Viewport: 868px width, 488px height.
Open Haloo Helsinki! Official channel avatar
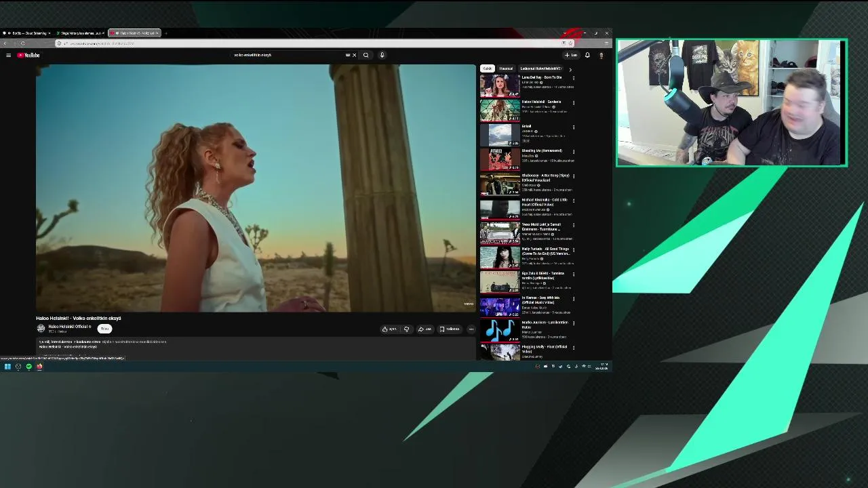click(x=41, y=329)
